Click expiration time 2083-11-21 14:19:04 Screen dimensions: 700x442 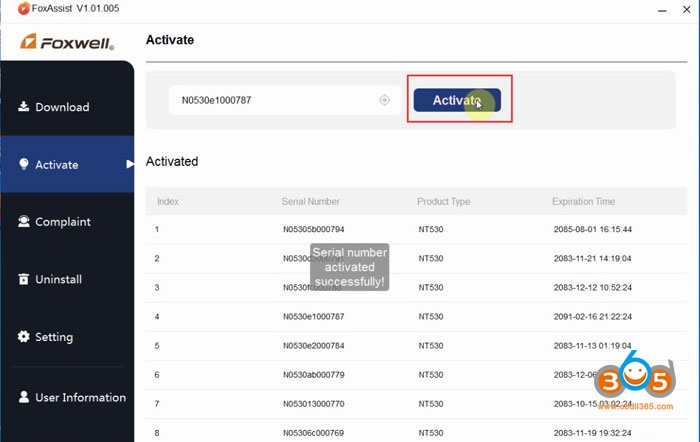tap(593, 258)
